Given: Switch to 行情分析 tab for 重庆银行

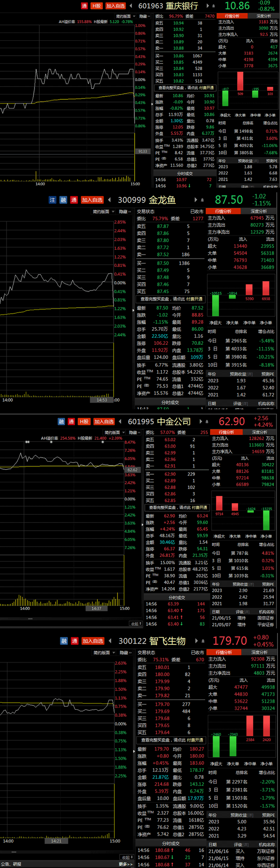Looking at the screenshot, I should [x=233, y=16].
